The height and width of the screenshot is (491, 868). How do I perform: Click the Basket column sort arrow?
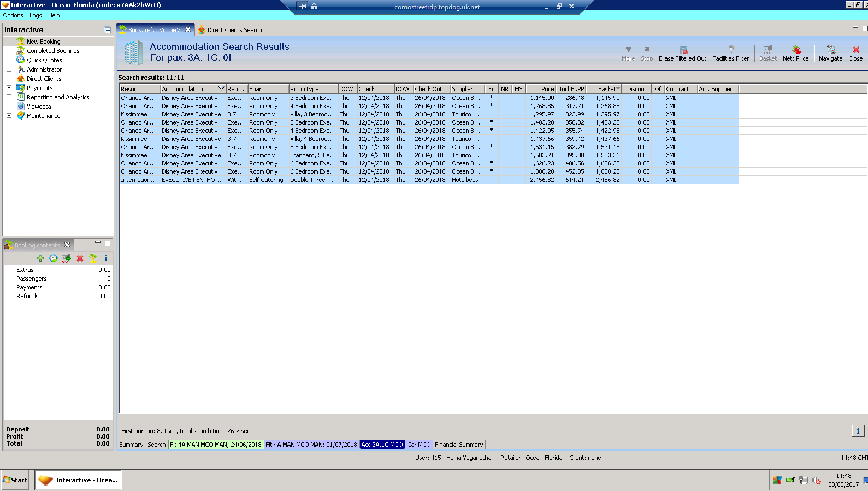pyautogui.click(x=618, y=89)
